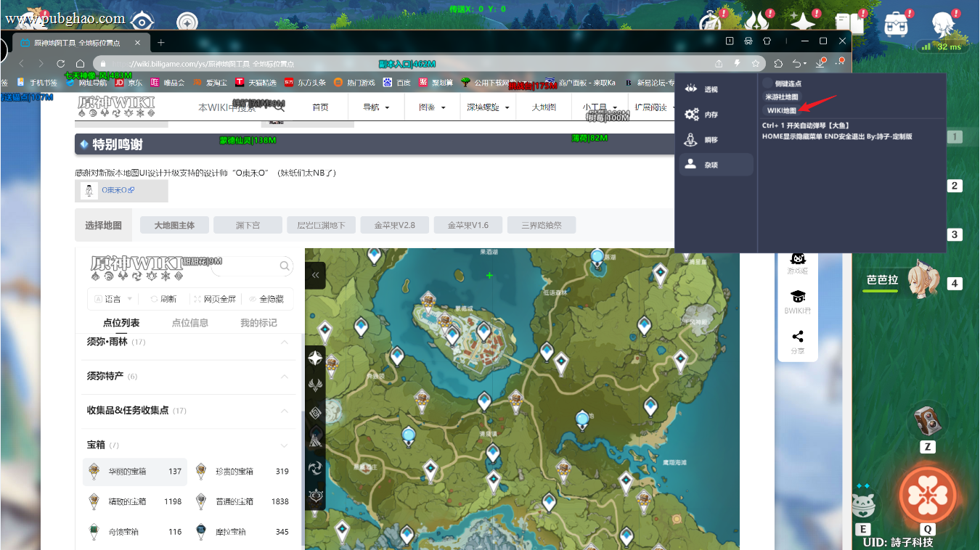Screen dimensions: 980x550
Task: Toggle 奇馈宝箱 markers
Action: pos(135,532)
